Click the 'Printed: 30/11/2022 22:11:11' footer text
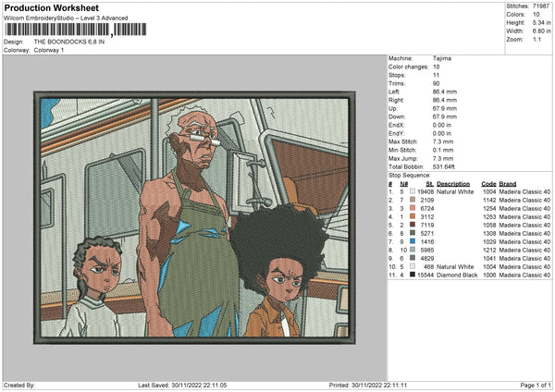555x392 pixels. click(x=368, y=386)
